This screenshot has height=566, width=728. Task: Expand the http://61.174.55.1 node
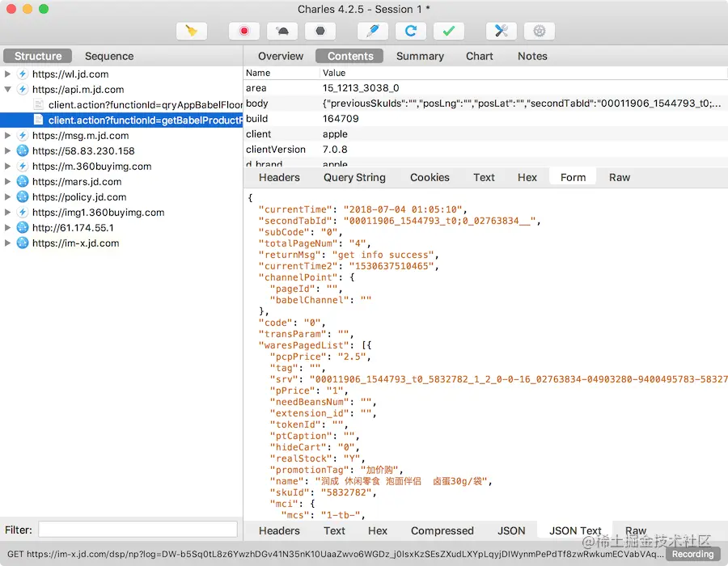point(7,227)
